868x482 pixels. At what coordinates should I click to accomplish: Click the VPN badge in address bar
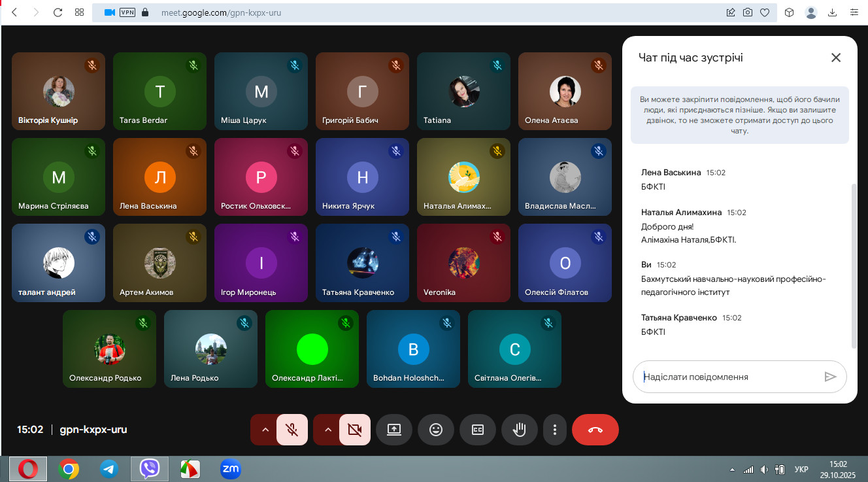point(127,12)
